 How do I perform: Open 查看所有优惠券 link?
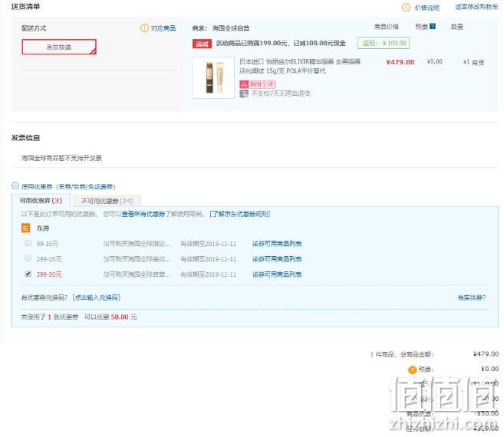[143, 214]
